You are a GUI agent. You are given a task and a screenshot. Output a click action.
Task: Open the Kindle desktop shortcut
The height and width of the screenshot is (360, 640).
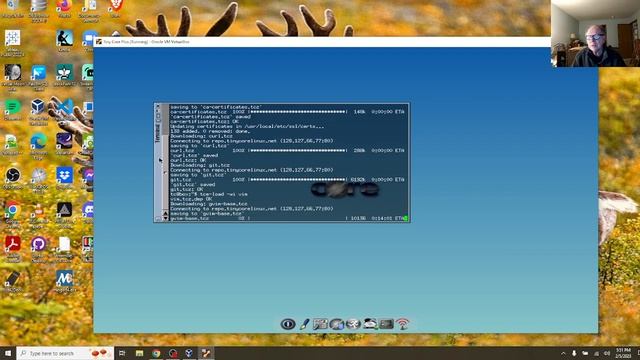pos(64,39)
